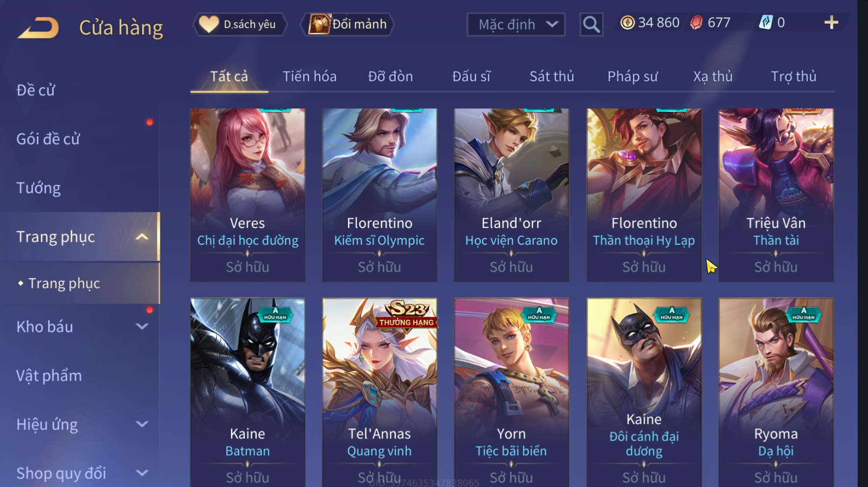The width and height of the screenshot is (868, 487).
Task: Open the search magnifier icon
Action: (x=591, y=25)
